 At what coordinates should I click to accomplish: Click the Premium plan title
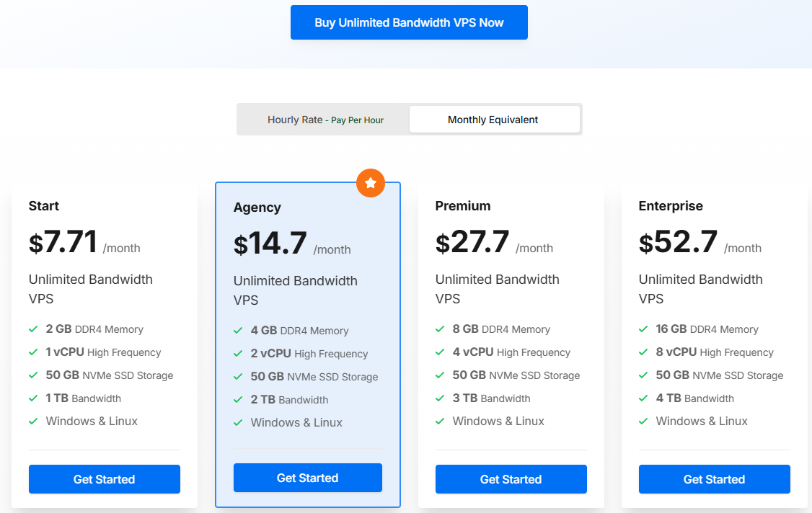pos(463,206)
